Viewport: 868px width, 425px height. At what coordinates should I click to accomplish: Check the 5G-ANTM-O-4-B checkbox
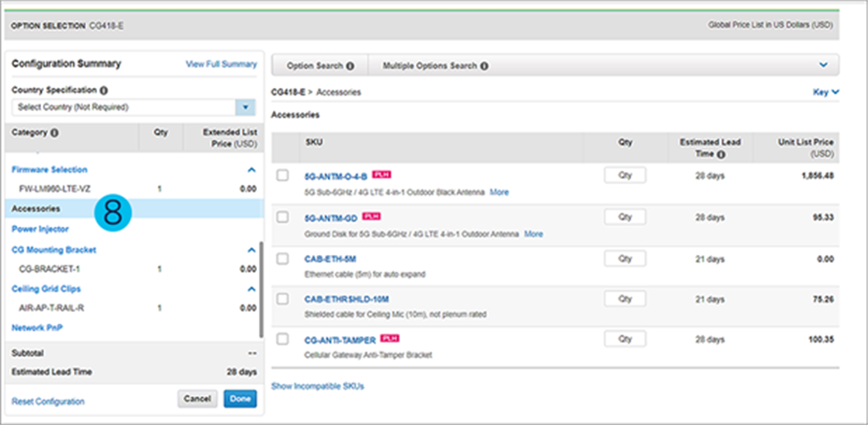(x=282, y=176)
